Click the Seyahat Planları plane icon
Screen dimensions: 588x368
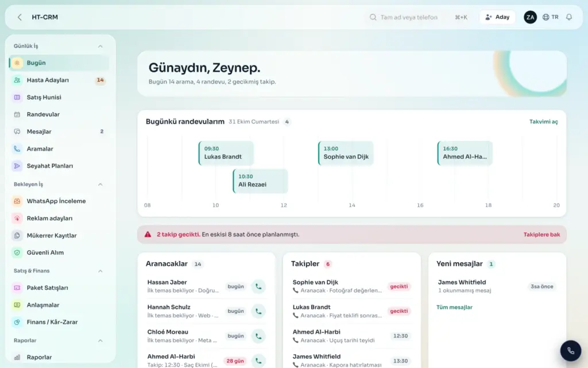pos(17,166)
